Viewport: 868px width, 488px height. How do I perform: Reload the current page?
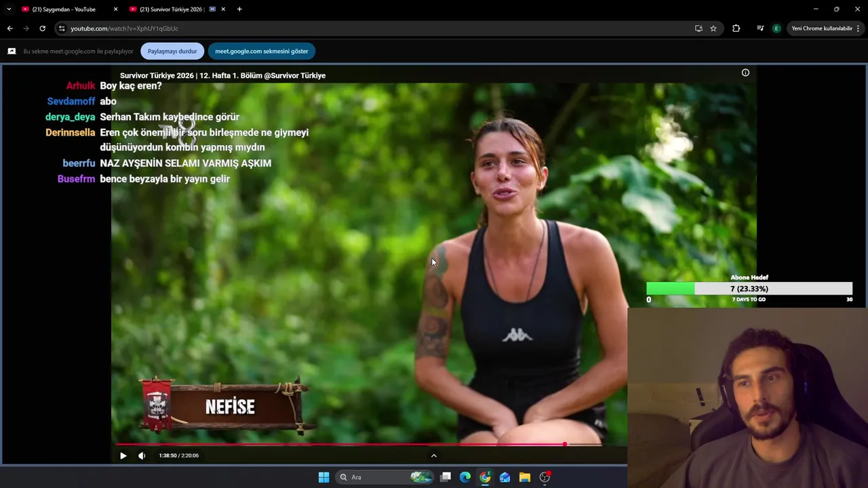[42, 28]
